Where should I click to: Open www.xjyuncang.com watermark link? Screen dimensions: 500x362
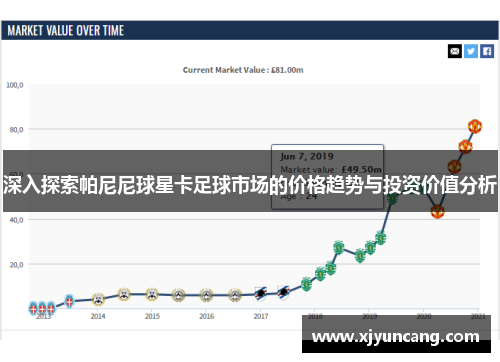[396, 336]
